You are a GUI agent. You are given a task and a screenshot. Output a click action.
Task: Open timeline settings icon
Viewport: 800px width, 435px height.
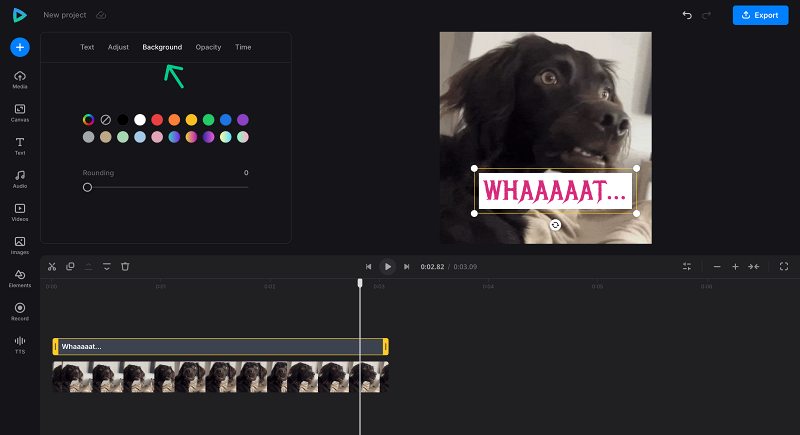point(687,267)
